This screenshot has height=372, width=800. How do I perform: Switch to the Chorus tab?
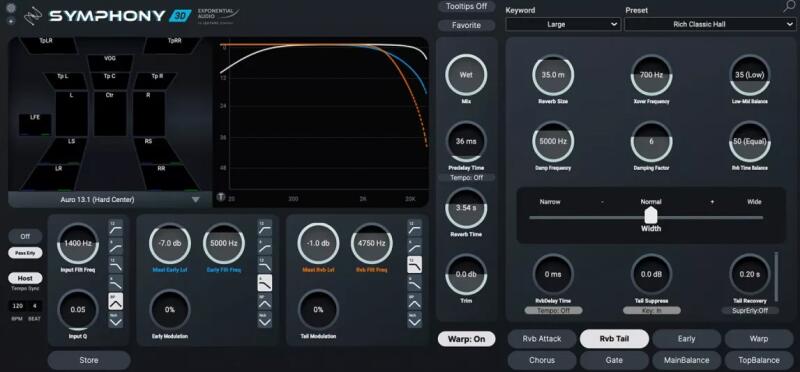coord(542,360)
